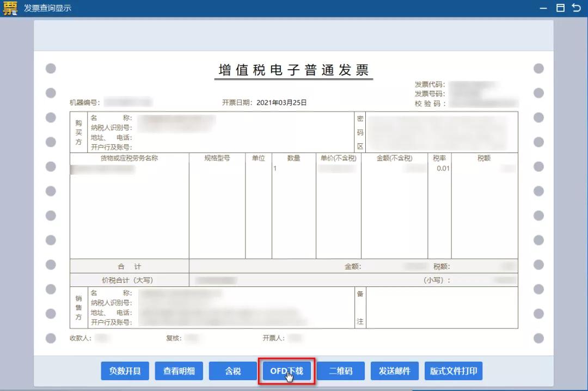
Task: Select the seller 销售方 information section
Action: [218, 308]
